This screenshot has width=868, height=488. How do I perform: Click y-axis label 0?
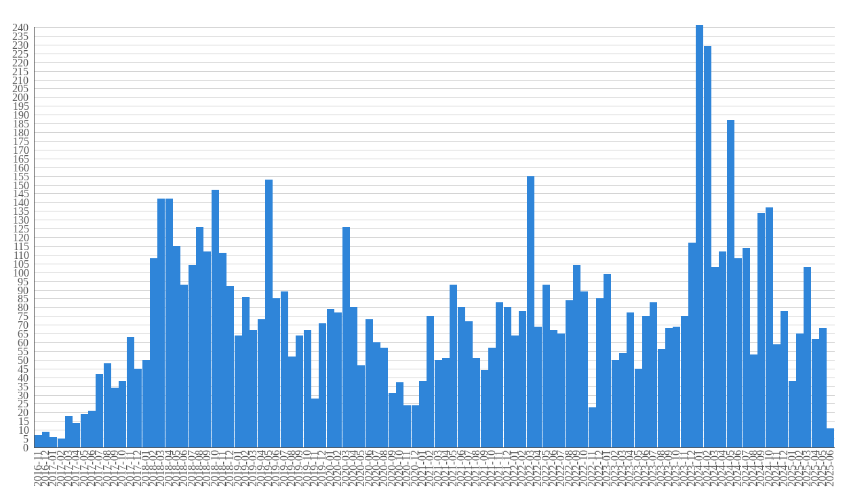point(26,447)
